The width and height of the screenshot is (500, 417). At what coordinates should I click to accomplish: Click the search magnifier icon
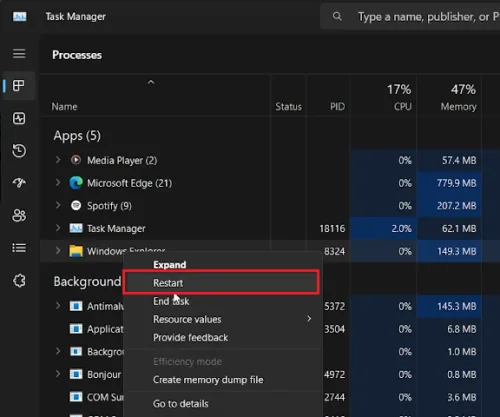(337, 16)
